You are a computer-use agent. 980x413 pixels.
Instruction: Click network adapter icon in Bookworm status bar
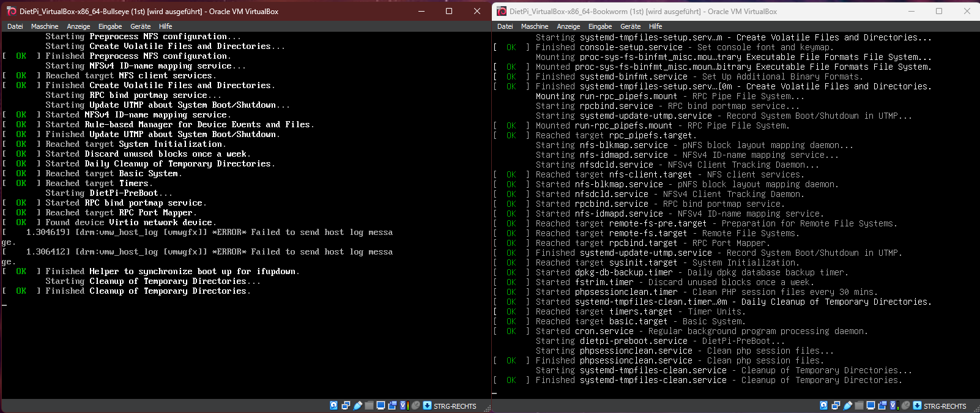836,405
